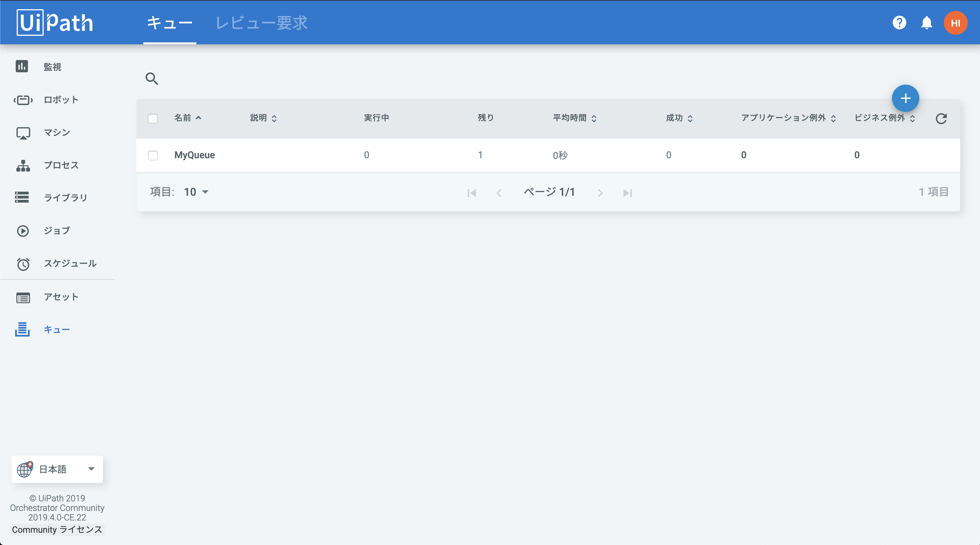Go to next page arrow
This screenshot has width=980, height=545.
[600, 193]
